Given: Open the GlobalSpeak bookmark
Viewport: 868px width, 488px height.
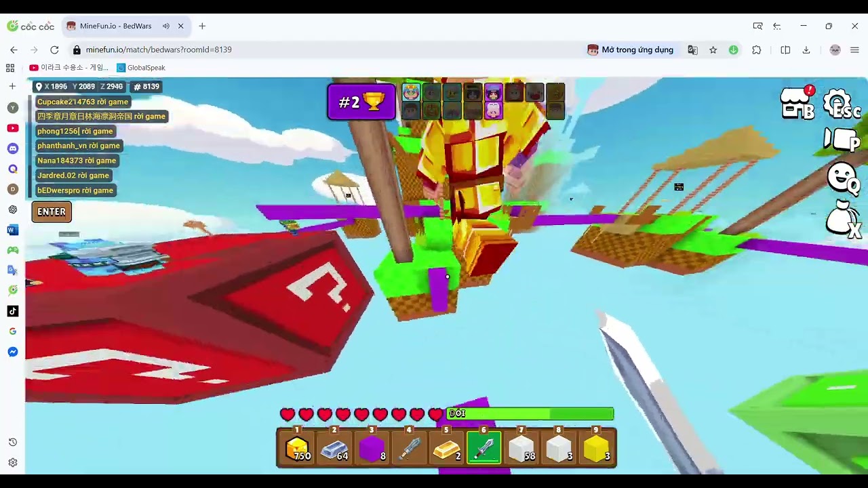Looking at the screenshot, I should tap(141, 68).
